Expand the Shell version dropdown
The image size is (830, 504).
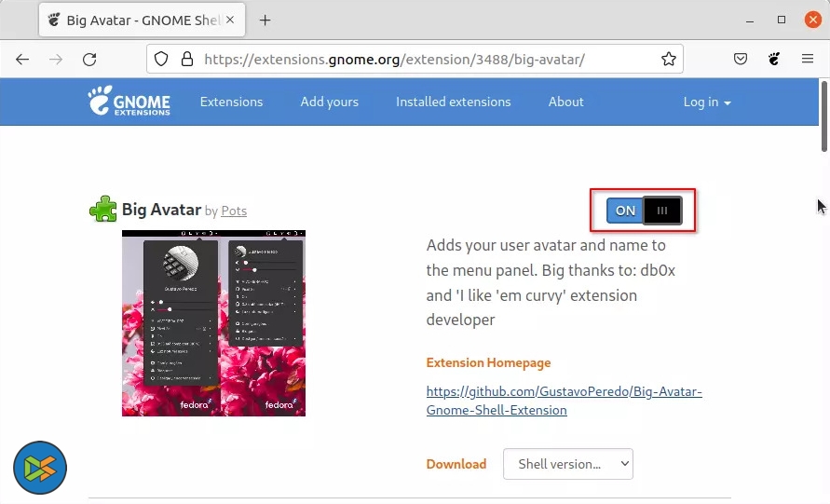pos(568,464)
